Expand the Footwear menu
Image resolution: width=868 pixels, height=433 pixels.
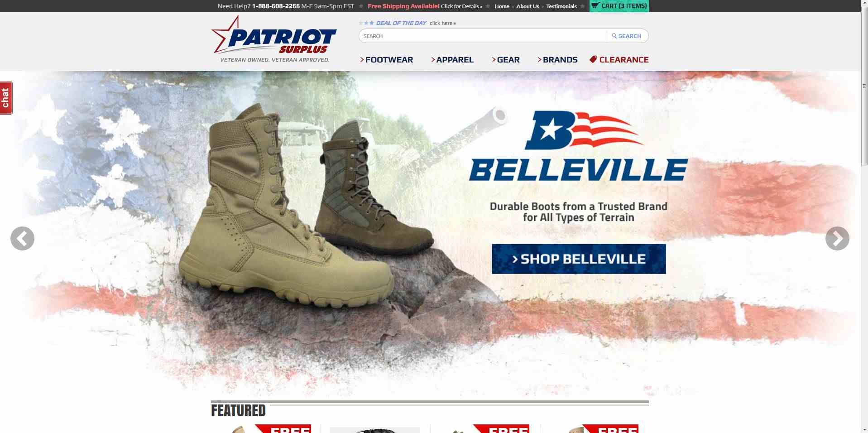(x=386, y=60)
